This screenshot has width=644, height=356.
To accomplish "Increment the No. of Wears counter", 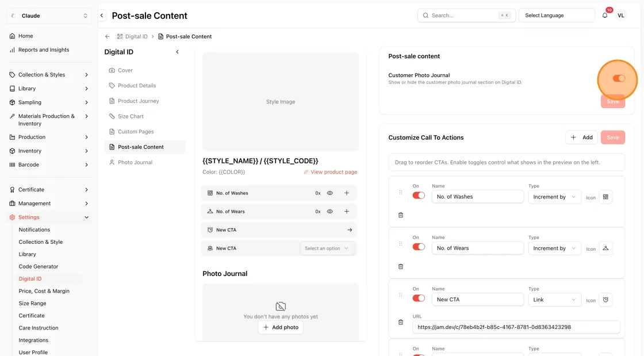I will point(347,212).
